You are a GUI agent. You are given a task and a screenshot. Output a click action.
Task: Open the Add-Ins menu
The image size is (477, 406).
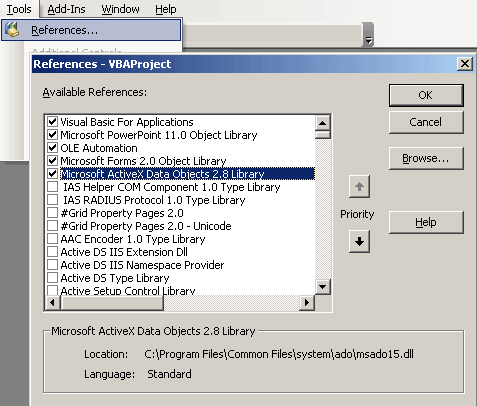(x=66, y=9)
